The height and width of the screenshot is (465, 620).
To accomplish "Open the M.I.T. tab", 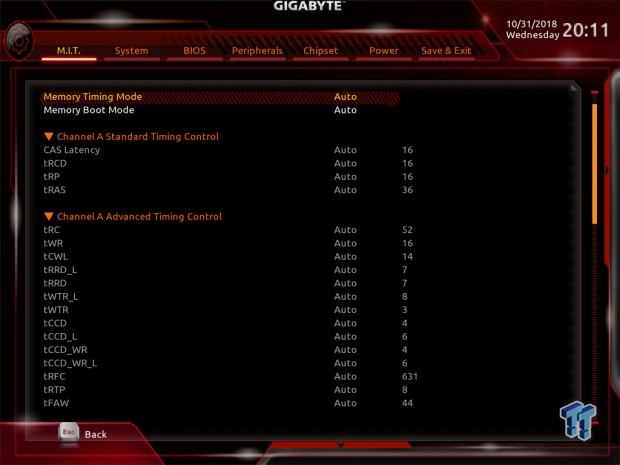I will coord(69,51).
